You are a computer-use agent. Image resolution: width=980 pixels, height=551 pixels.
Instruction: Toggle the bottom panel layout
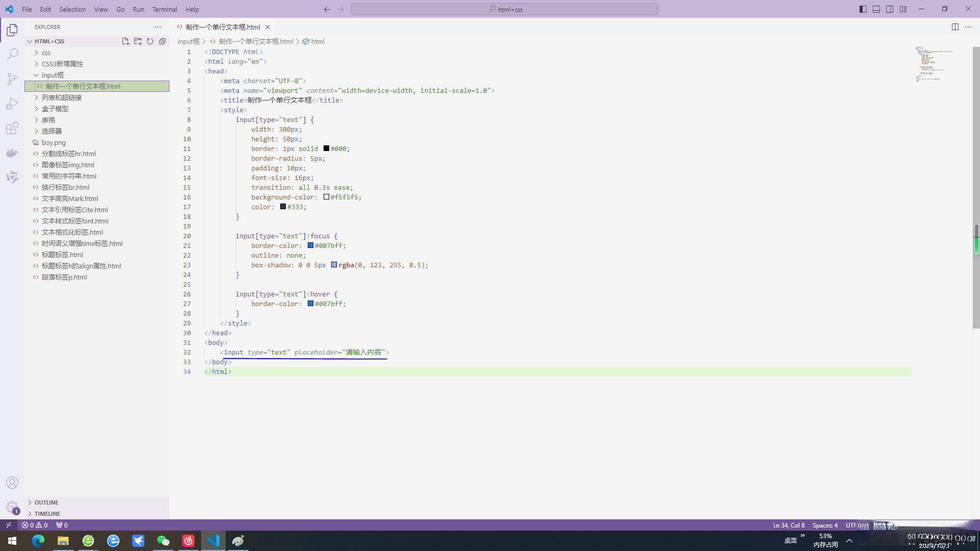[x=876, y=9]
